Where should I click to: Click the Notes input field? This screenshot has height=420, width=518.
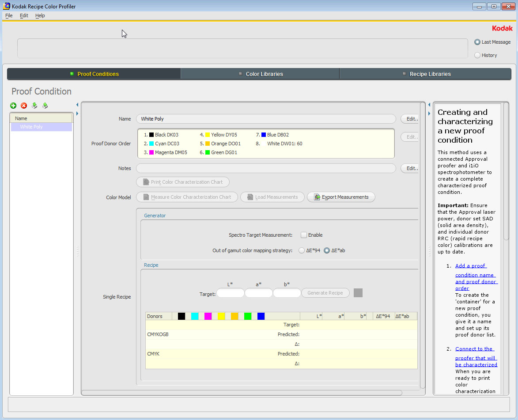[x=266, y=169]
